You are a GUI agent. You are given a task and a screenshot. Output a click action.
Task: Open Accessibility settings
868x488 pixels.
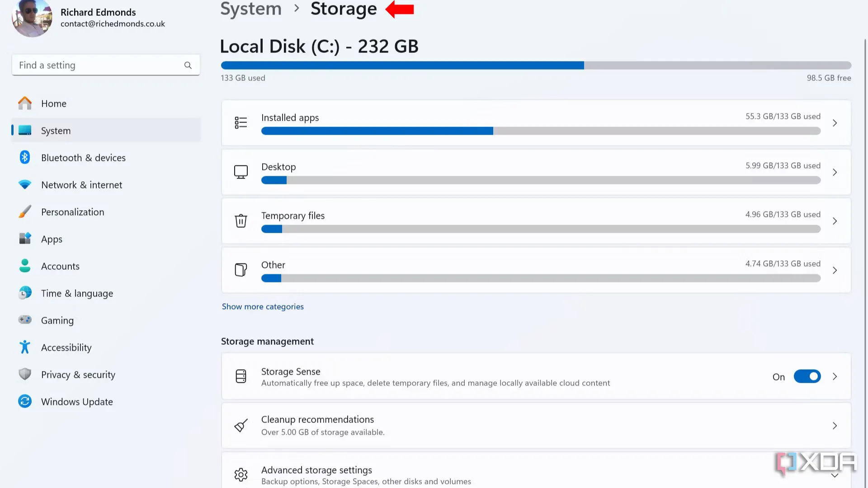click(x=106, y=347)
